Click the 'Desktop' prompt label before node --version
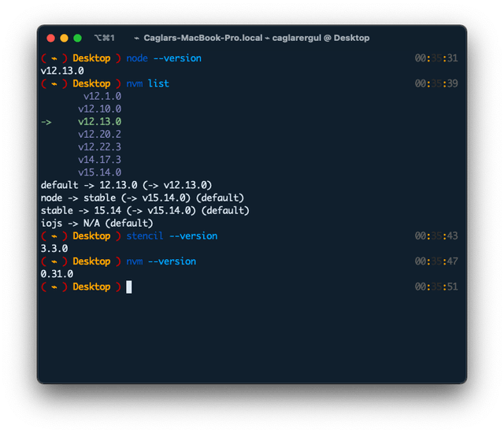 [91, 58]
